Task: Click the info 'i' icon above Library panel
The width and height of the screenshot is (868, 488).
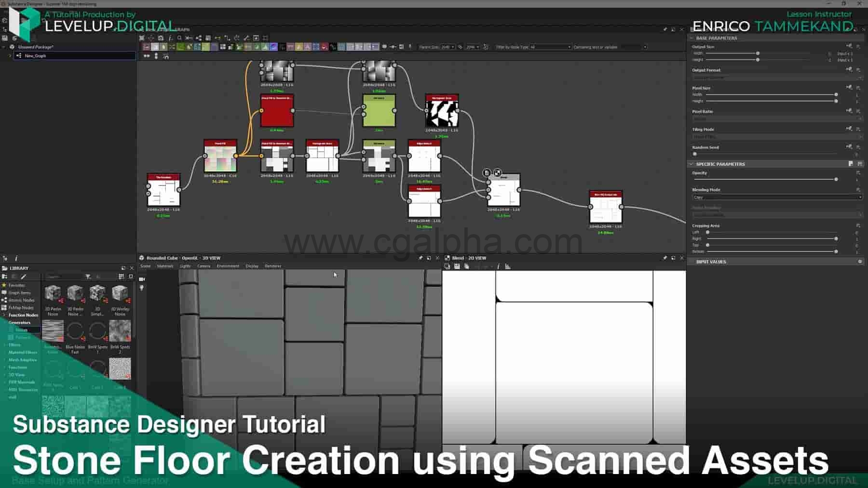Action: [x=16, y=258]
